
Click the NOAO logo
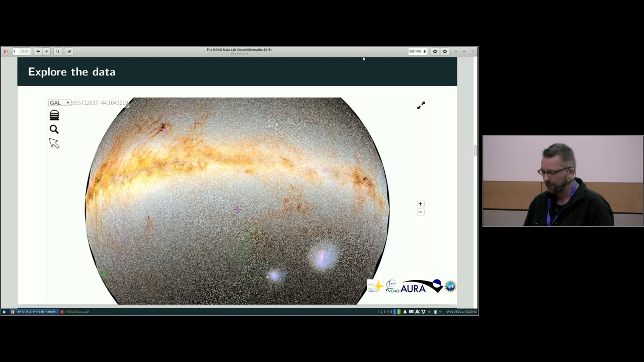tap(392, 287)
